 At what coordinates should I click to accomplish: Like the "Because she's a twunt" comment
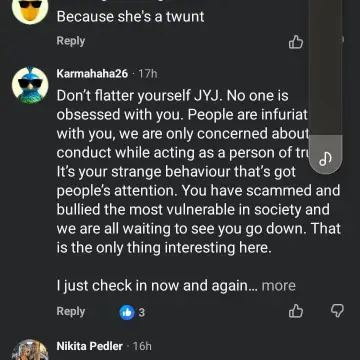[x=296, y=42]
